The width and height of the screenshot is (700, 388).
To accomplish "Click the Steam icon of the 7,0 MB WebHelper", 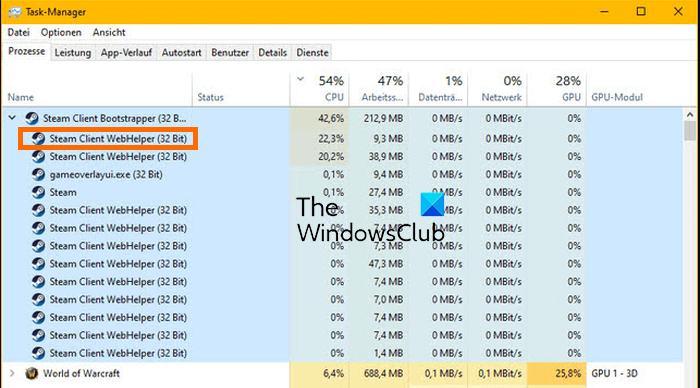I will pyautogui.click(x=38, y=299).
